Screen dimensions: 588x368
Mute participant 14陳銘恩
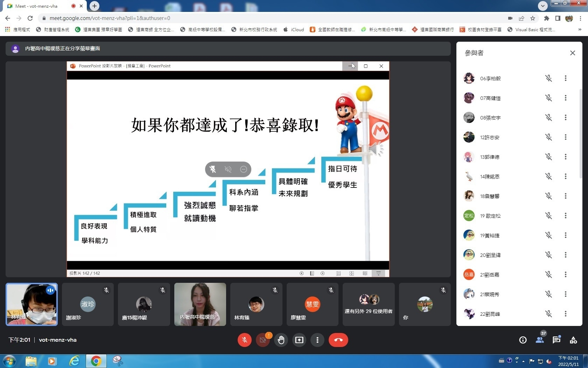(x=549, y=176)
